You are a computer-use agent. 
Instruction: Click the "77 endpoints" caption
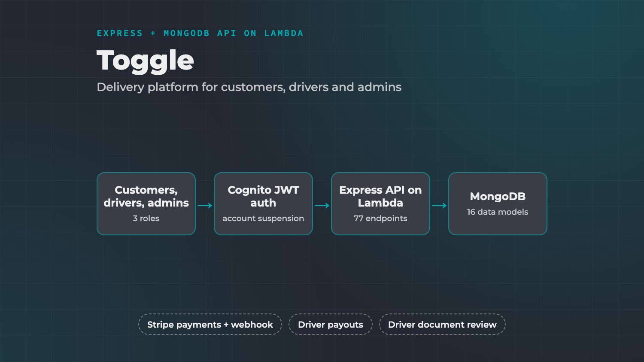(x=380, y=219)
